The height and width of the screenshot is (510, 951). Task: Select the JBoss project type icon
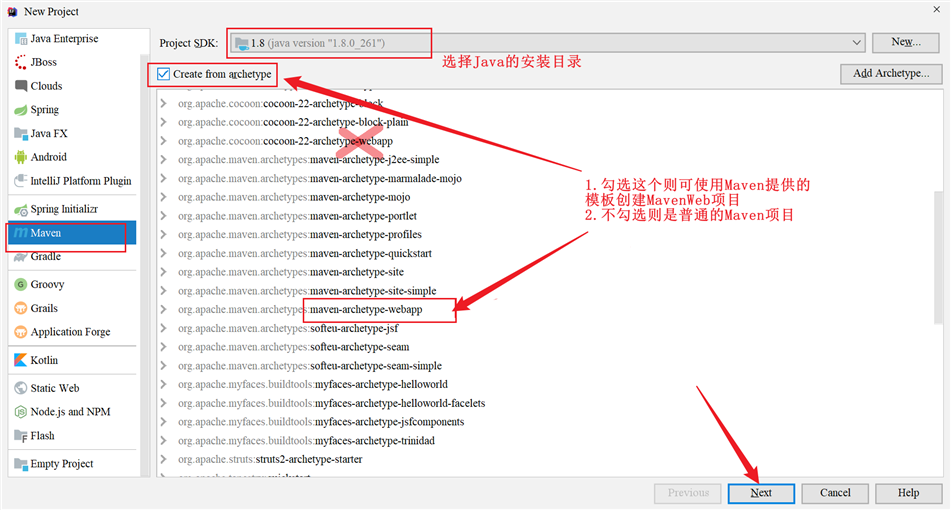[21, 62]
